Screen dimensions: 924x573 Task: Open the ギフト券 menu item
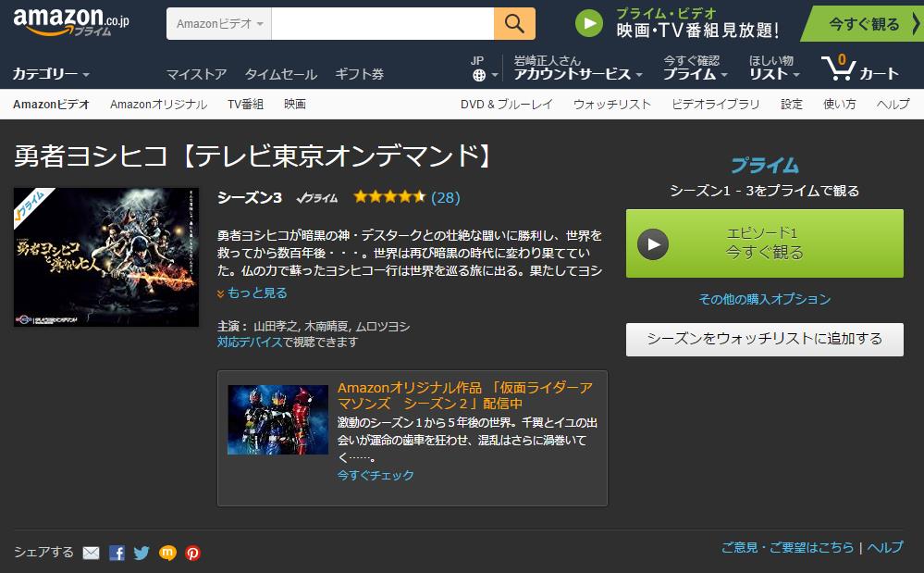point(360,74)
